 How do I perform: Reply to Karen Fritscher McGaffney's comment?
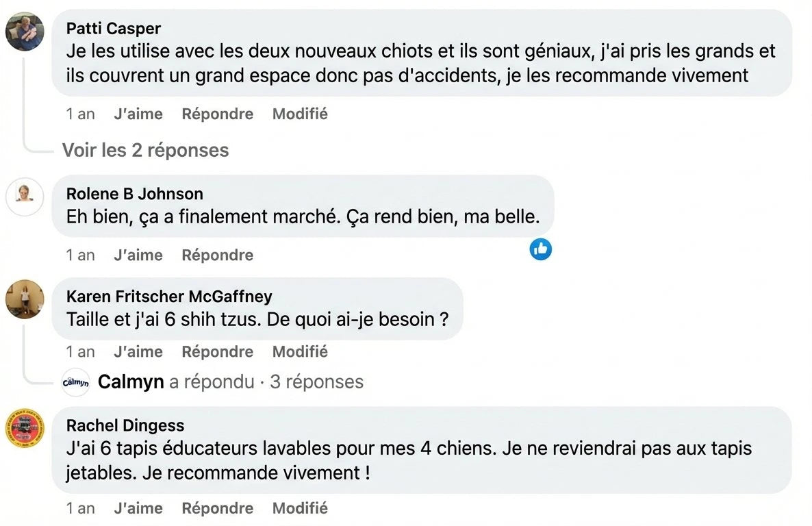tap(217, 351)
